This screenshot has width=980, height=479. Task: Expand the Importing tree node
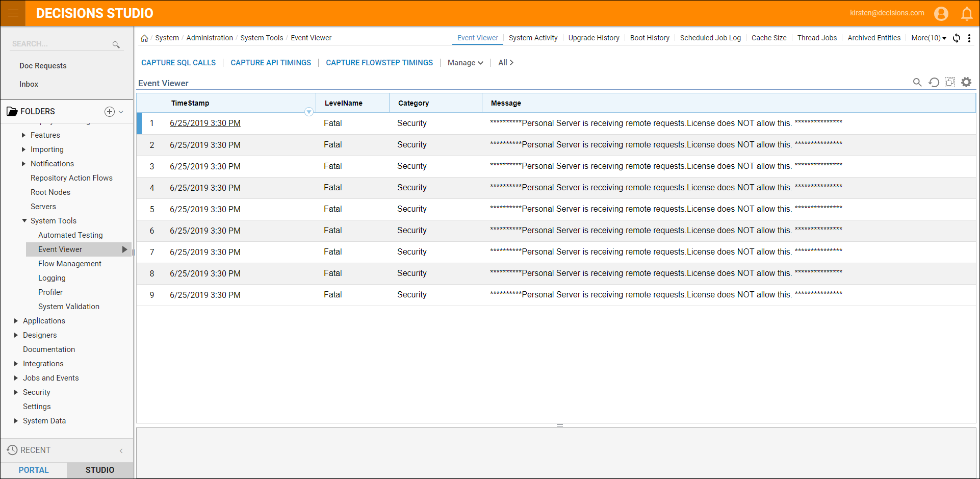[x=23, y=149]
